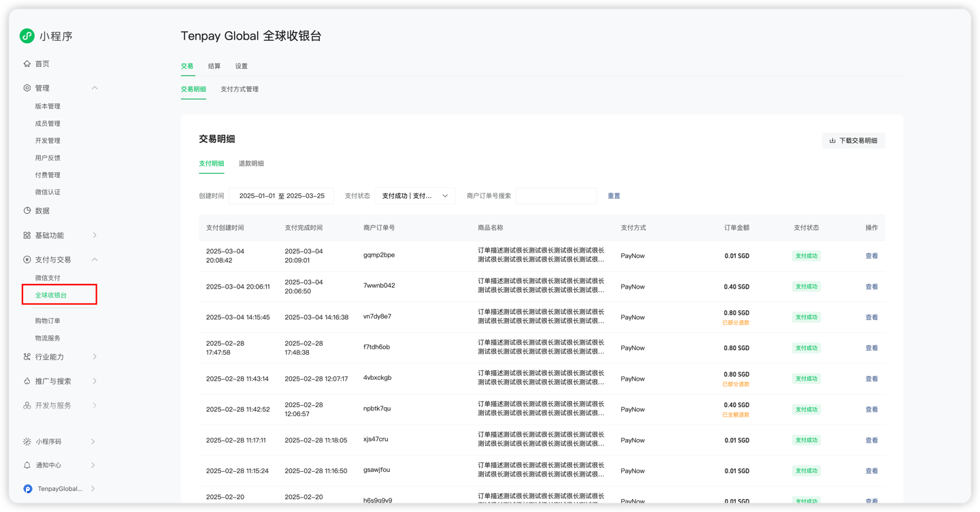
Task: Open the 支付方式管理 sub-tab
Action: coord(240,89)
